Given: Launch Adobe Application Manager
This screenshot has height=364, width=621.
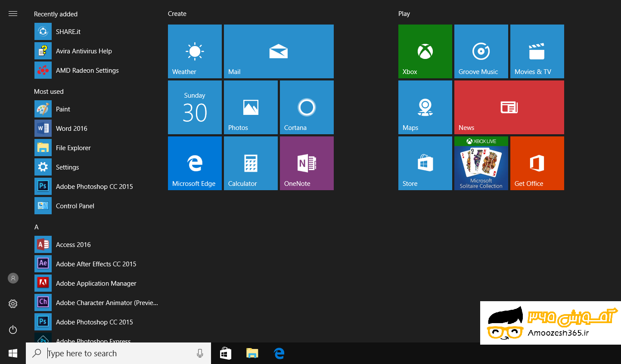Looking at the screenshot, I should click(97, 283).
